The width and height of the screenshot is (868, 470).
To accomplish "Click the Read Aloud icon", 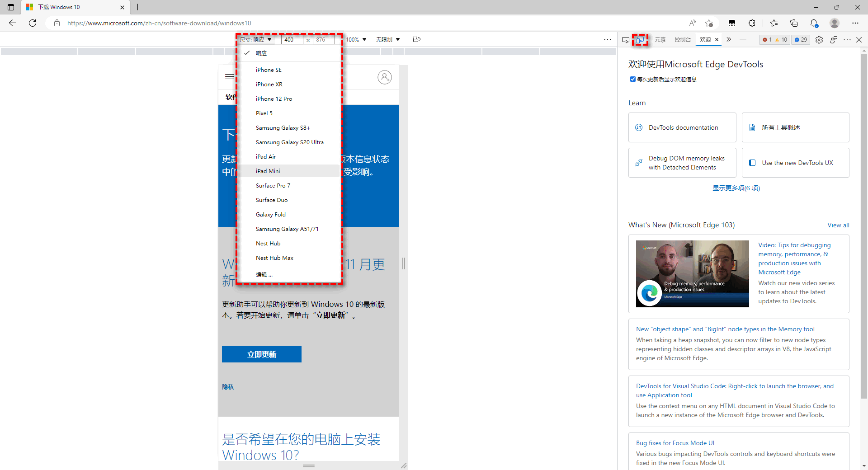I will (x=692, y=23).
